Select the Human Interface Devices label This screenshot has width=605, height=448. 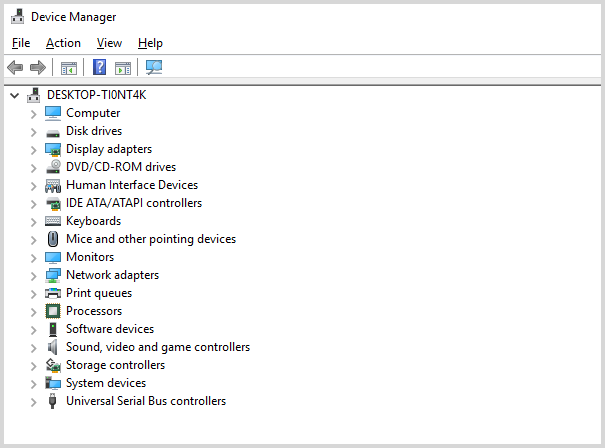(x=132, y=185)
